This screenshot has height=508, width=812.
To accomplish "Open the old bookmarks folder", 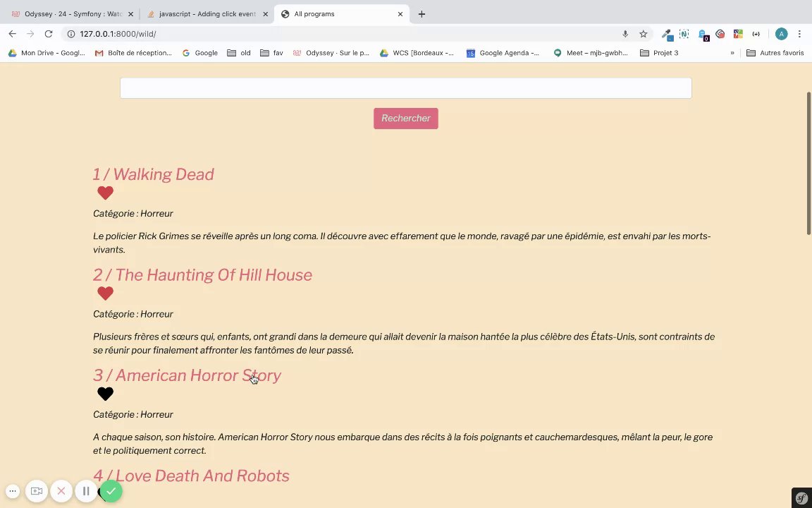I will coord(239,53).
